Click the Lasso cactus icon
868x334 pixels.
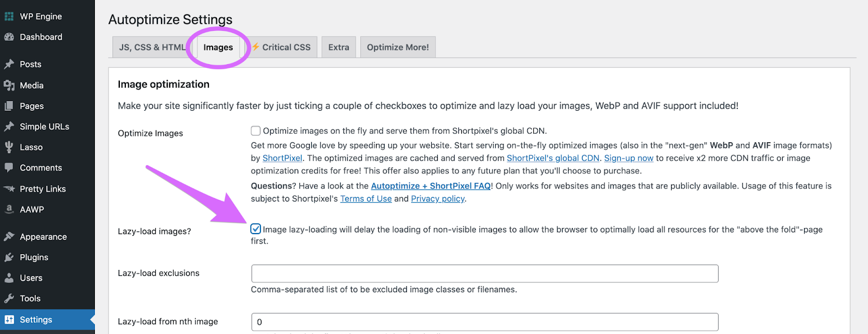pos(9,147)
